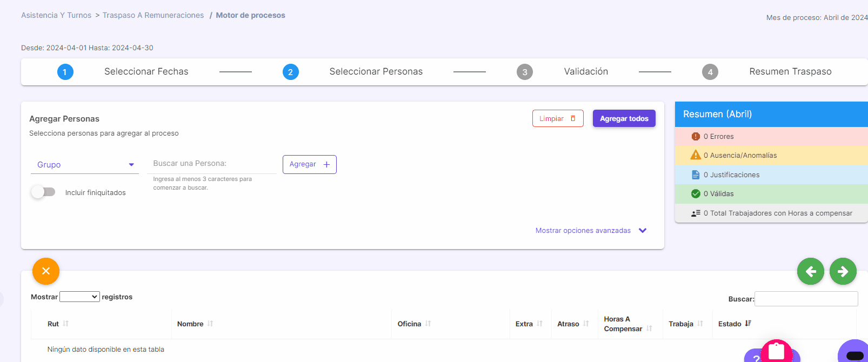Advance with the green right arrow button
The width and height of the screenshot is (868, 362).
click(843, 271)
